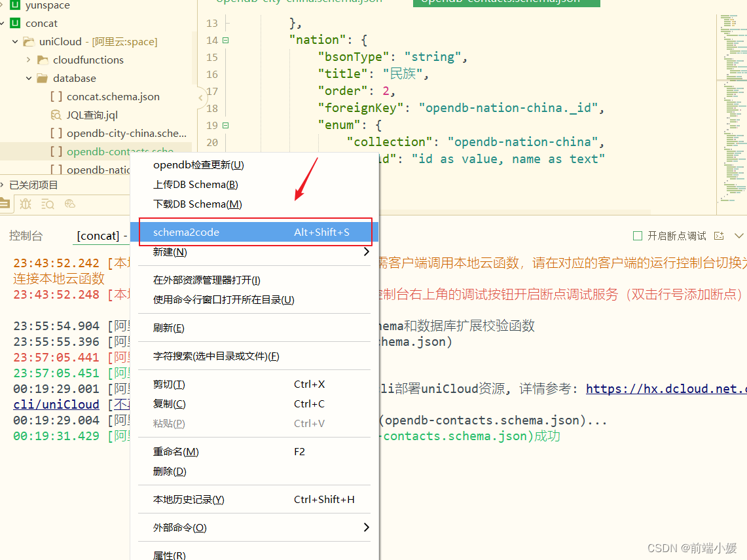Expand the cloudfunctions folder chevron

29,60
